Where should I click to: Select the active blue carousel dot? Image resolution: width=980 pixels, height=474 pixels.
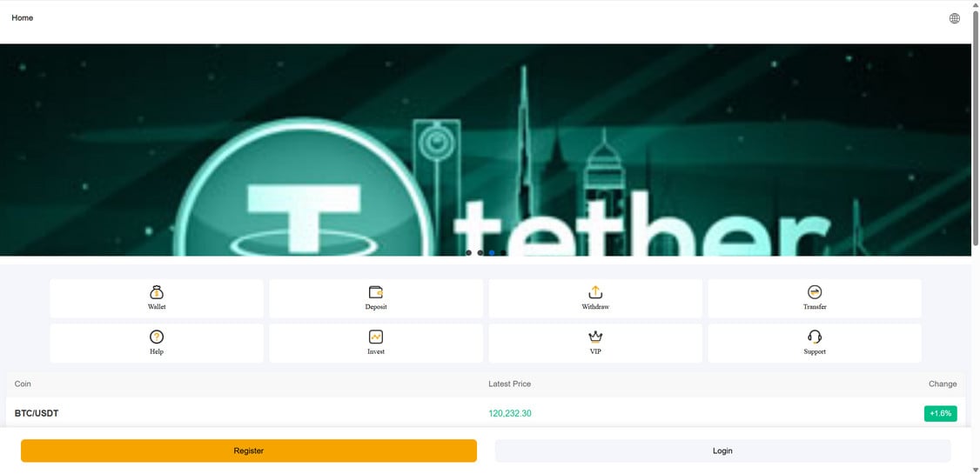click(492, 253)
